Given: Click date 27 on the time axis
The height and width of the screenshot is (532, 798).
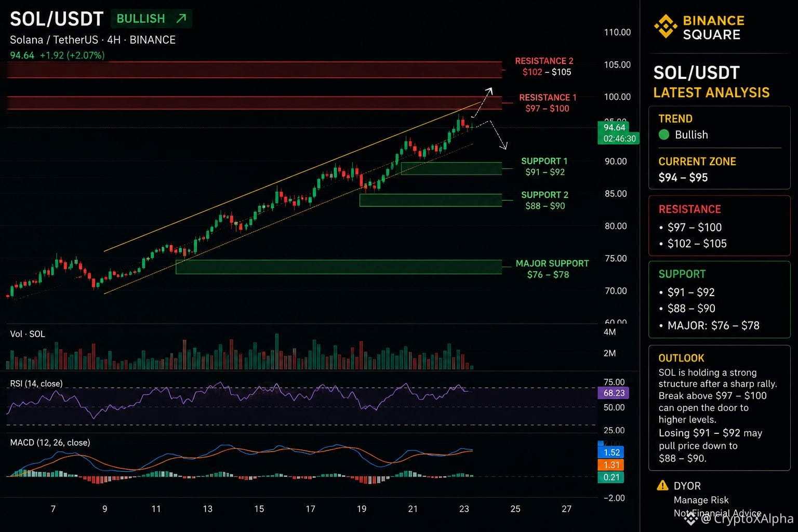Looking at the screenshot, I should pyautogui.click(x=566, y=509).
